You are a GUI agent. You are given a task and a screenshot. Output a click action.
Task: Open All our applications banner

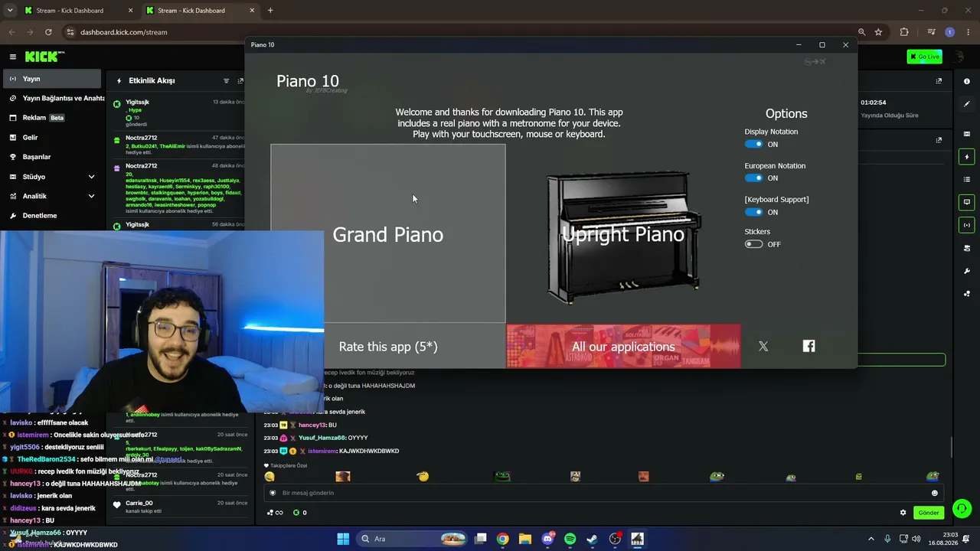point(623,347)
